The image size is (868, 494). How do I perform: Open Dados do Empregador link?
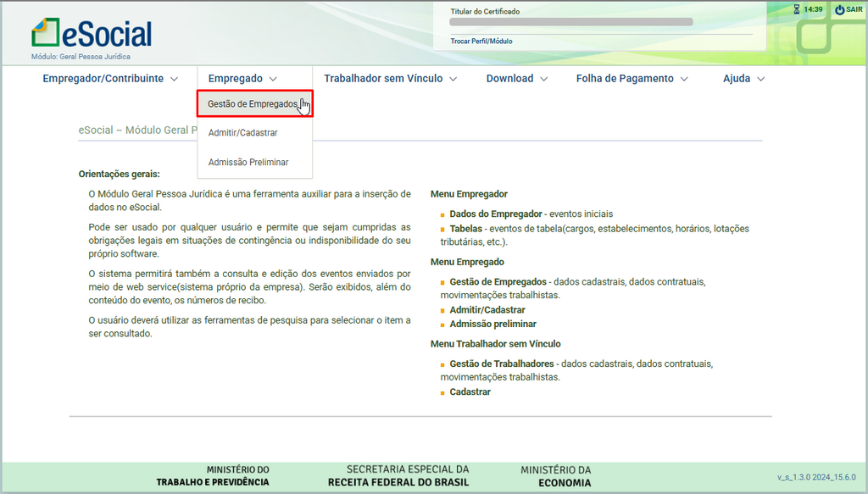click(x=496, y=214)
